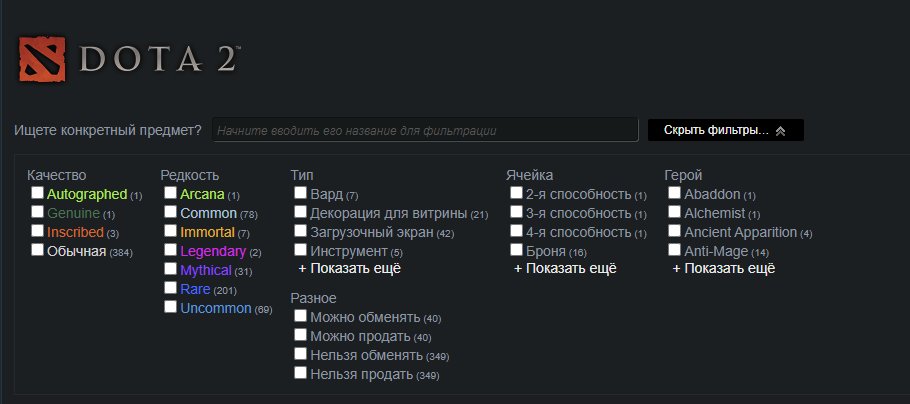Enable the Abaddon hero checkbox
The width and height of the screenshot is (910, 404).
674,193
